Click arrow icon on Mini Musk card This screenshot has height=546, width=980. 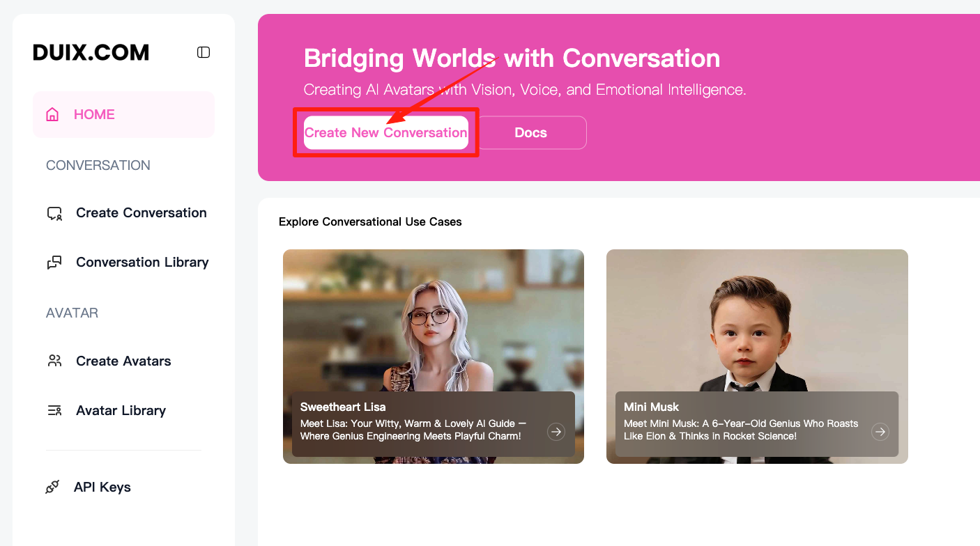(x=880, y=432)
